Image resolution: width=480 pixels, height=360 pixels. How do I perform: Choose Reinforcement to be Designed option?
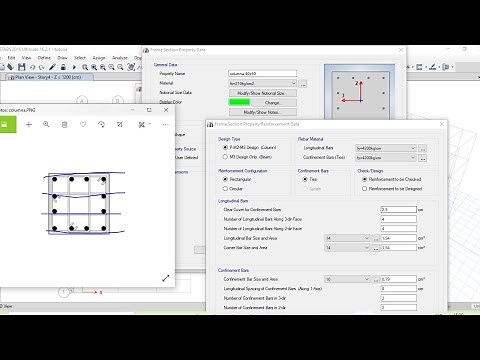[365, 189]
